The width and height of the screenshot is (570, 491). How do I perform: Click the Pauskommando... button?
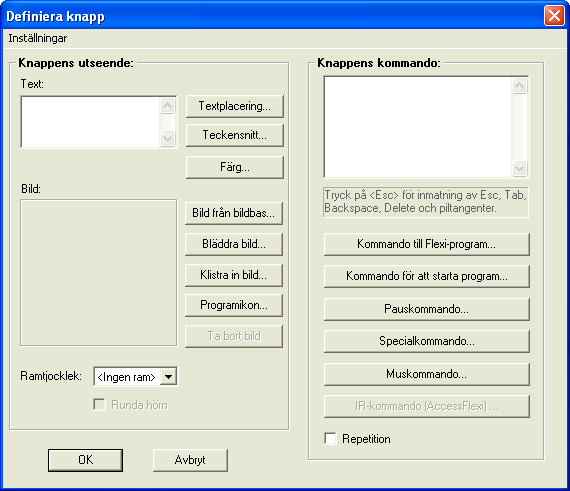point(426,309)
